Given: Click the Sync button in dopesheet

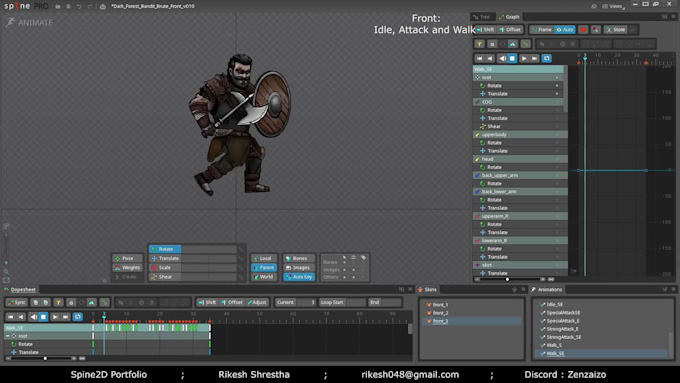Looking at the screenshot, I should coord(17,302).
